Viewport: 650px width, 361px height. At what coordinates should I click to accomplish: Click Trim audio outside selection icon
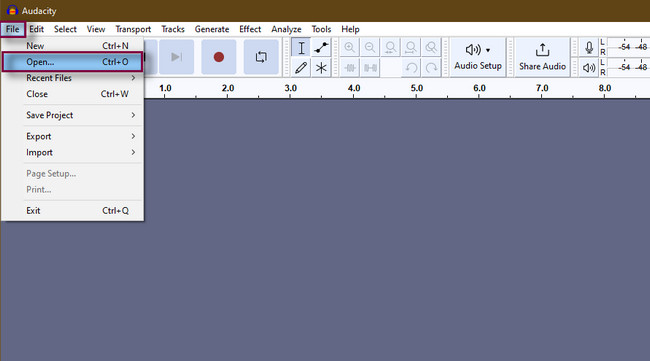click(x=350, y=68)
